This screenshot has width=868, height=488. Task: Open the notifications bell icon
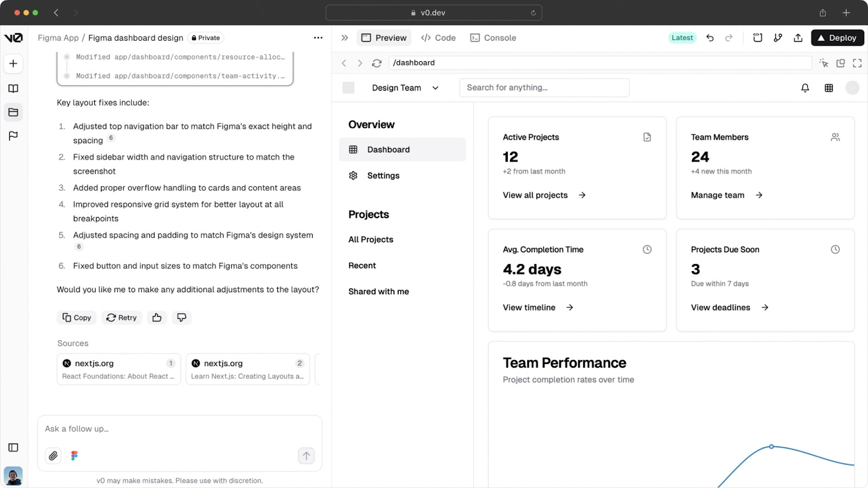coord(805,88)
